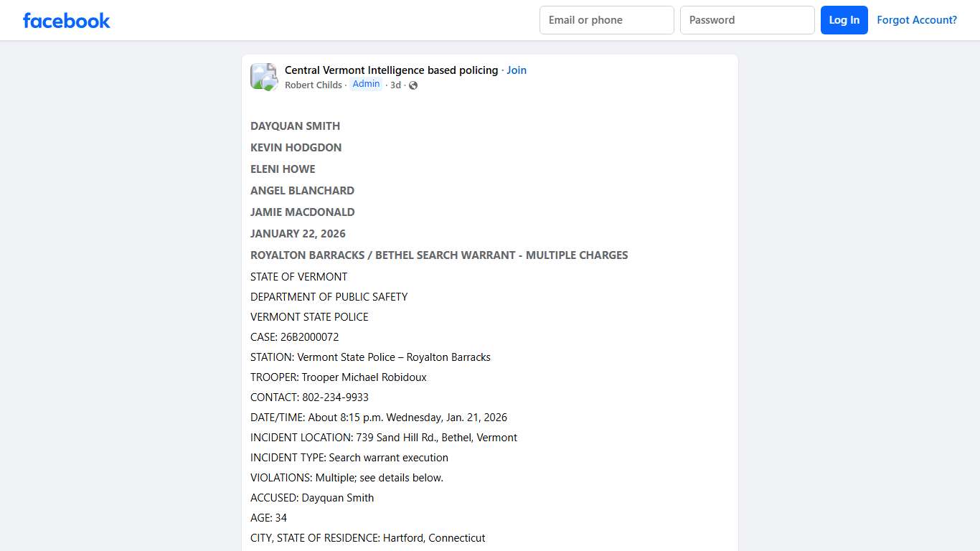Click the trooper contact phone number 802-234-9933

[335, 397]
